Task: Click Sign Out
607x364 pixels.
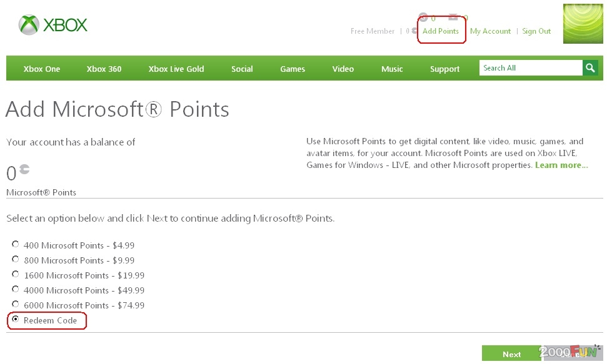Action: (x=536, y=31)
